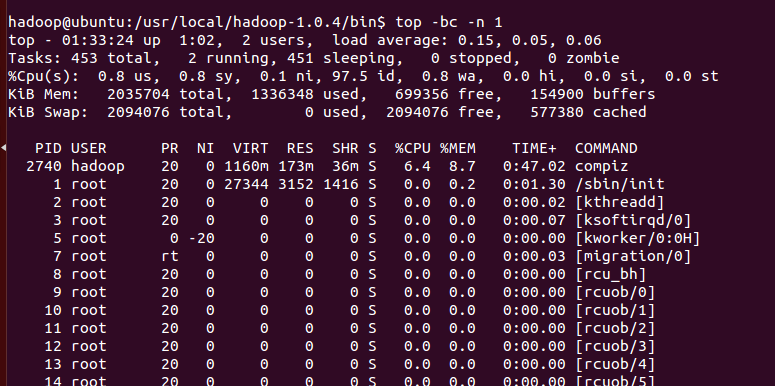Viewport: 775px width, 386px height.
Task: Click the COMMAND column header
Action: coord(606,148)
